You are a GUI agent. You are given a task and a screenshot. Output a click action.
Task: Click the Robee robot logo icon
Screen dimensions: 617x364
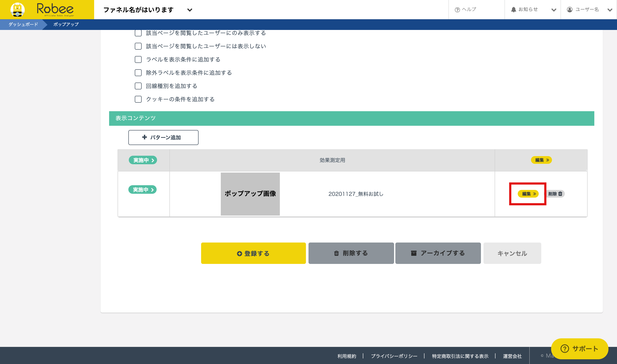click(17, 10)
